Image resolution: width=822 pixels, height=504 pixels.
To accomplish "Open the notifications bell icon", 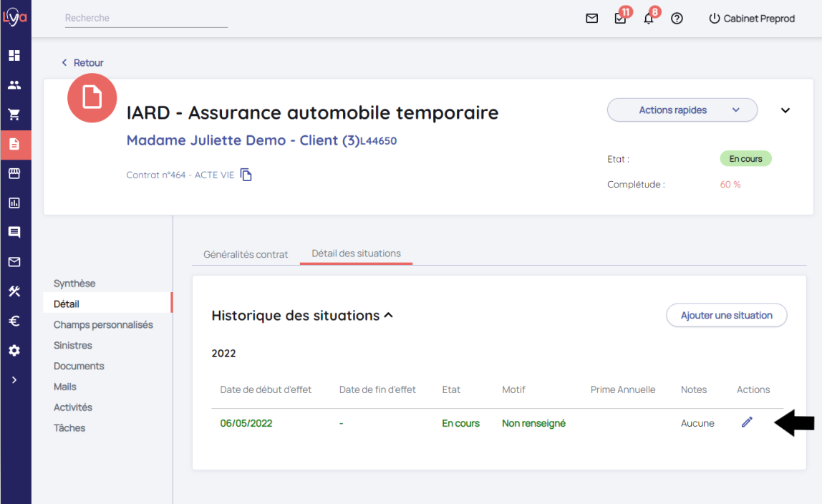I will coord(649,19).
